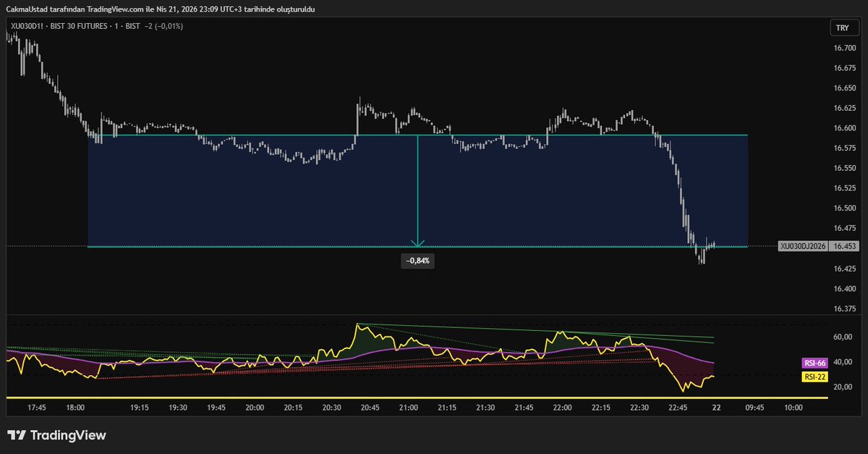868x454 pixels.
Task: Click the 09:45 time axis label
Action: (754, 408)
